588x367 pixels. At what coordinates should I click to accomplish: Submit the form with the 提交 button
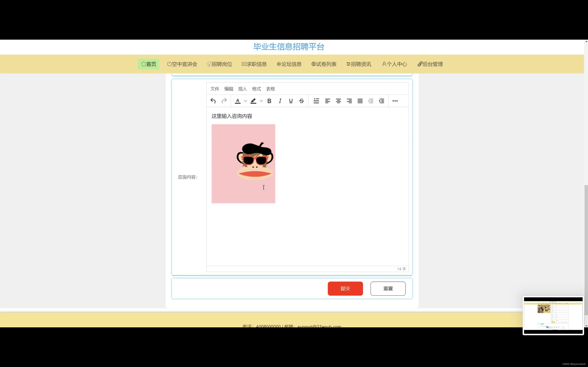coord(345,288)
